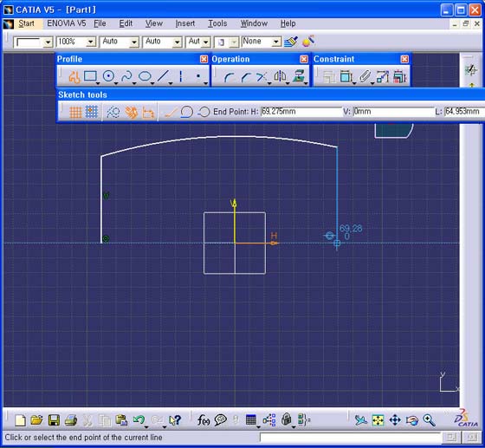This screenshot has height=448, width=485.
Task: Toggle Construction/Standard Element mode
Action: 113,112
